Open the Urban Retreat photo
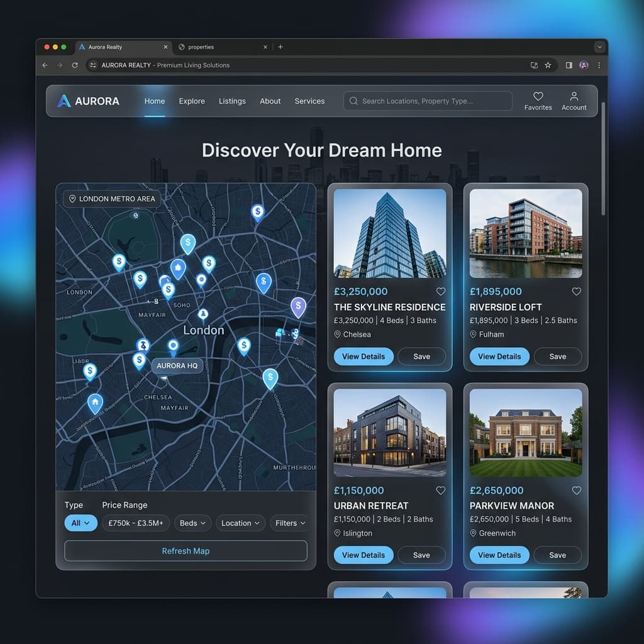The height and width of the screenshot is (644, 644). [390, 433]
